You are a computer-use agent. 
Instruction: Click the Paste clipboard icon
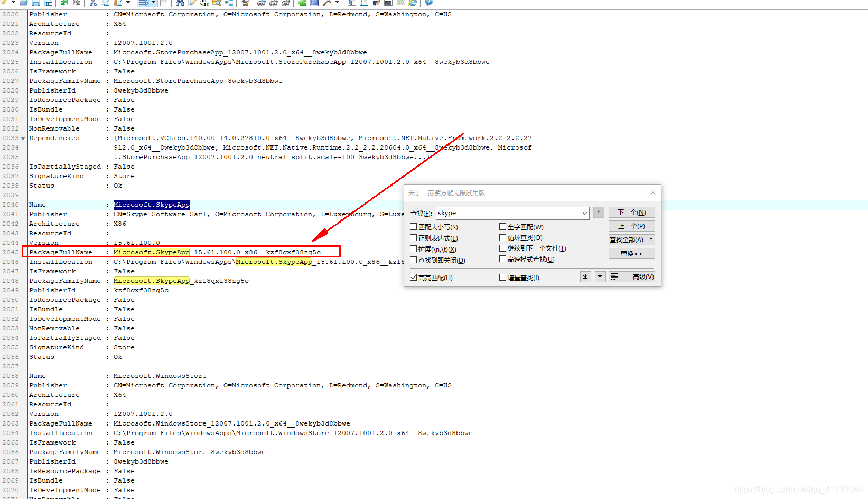117,3
